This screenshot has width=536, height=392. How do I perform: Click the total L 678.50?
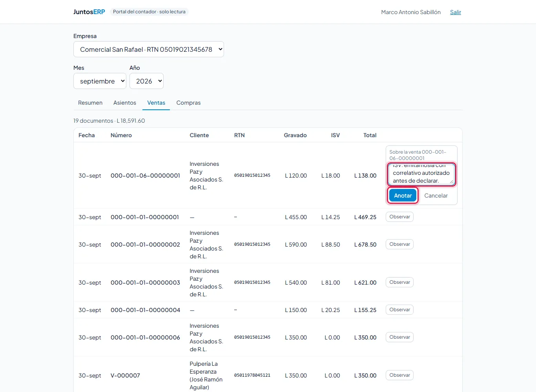click(x=365, y=245)
